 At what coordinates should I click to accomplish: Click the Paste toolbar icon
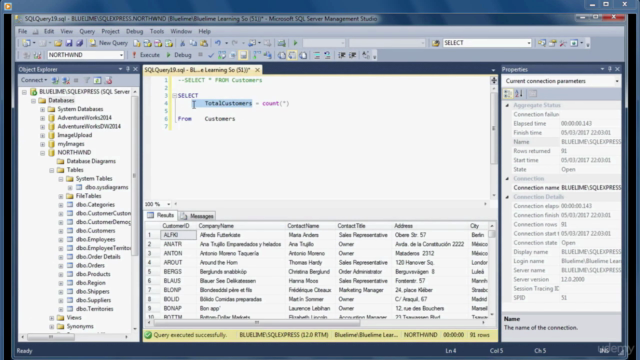point(204,43)
